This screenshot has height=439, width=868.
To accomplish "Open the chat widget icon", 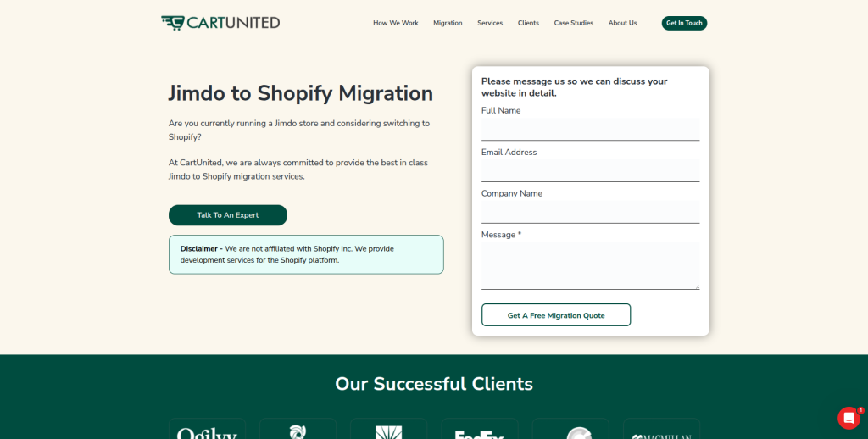I will (849, 418).
